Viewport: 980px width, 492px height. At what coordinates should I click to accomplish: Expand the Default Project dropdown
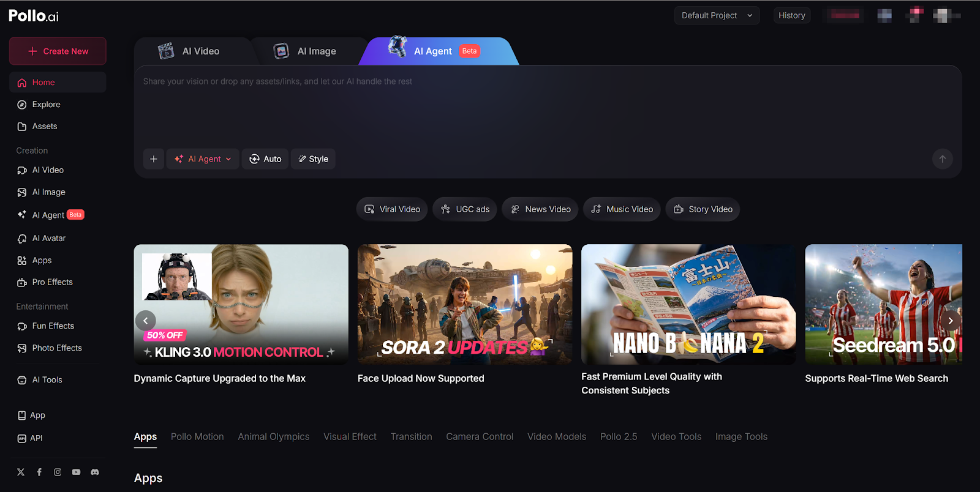717,15
